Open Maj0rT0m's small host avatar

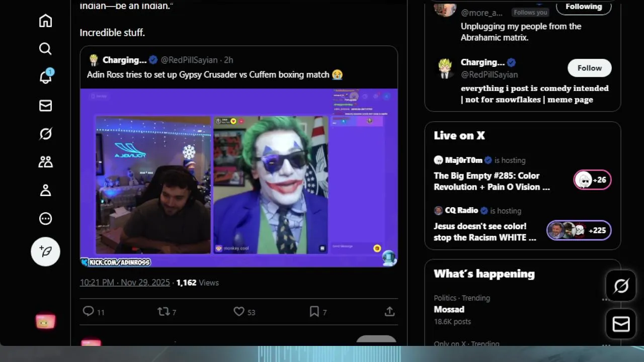(438, 160)
